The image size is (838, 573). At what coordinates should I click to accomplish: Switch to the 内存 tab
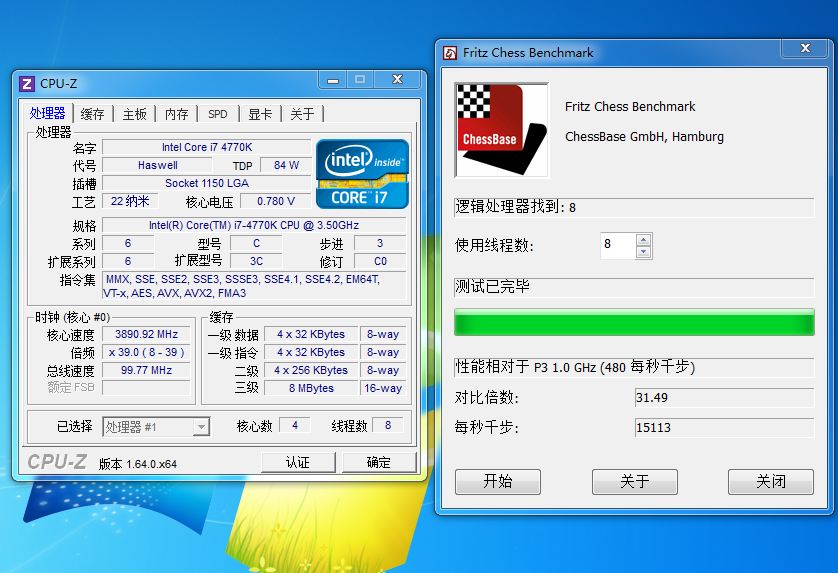[176, 114]
